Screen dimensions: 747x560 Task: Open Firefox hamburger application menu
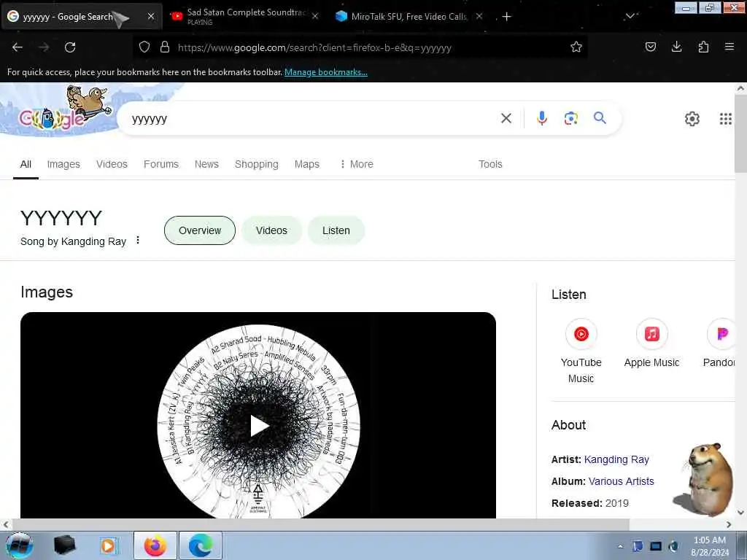[729, 47]
